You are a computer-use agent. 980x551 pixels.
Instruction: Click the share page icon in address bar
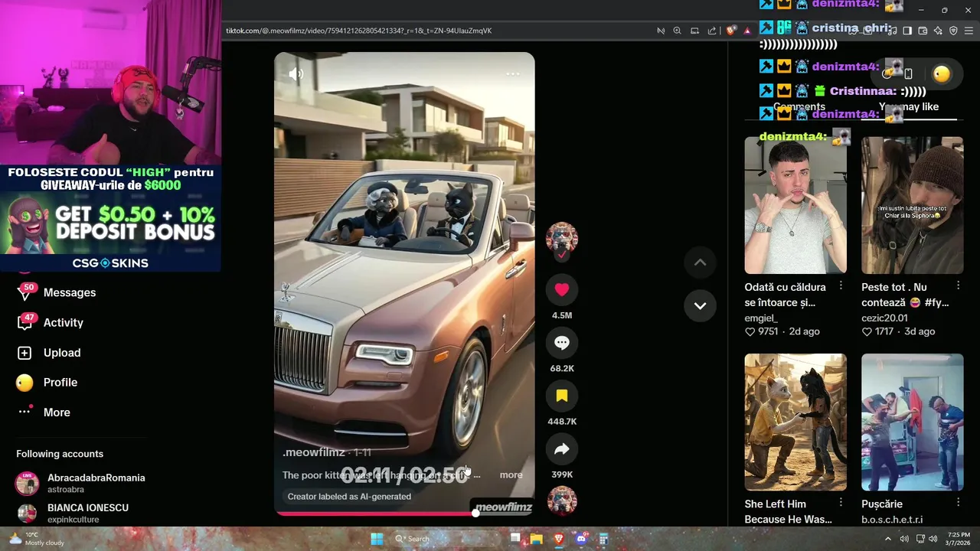712,31
